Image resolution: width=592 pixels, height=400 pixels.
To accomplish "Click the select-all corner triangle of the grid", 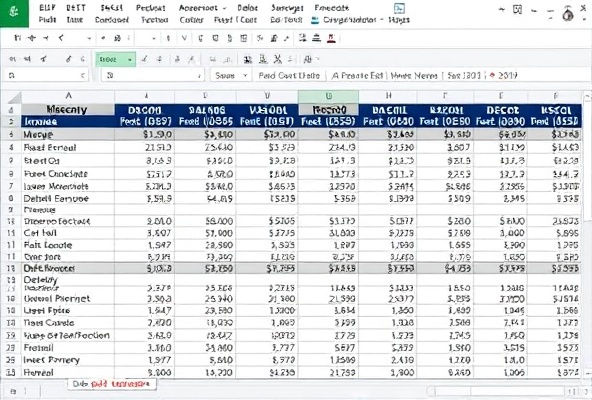I will (14, 97).
